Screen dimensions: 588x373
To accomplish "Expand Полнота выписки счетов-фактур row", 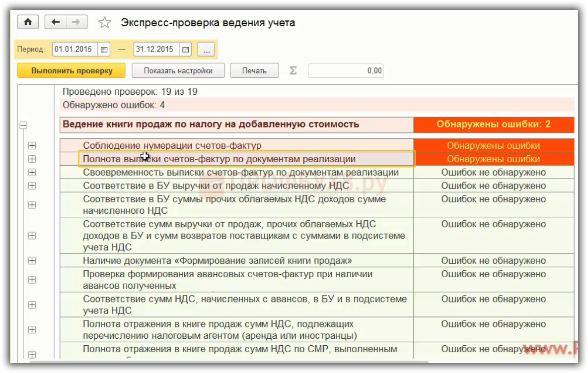I will (x=32, y=159).
